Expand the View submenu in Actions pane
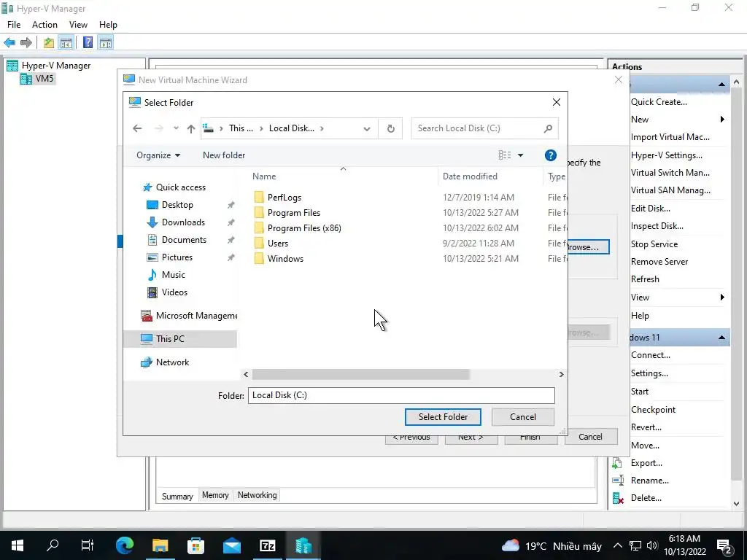The height and width of the screenshot is (560, 747). (x=722, y=297)
